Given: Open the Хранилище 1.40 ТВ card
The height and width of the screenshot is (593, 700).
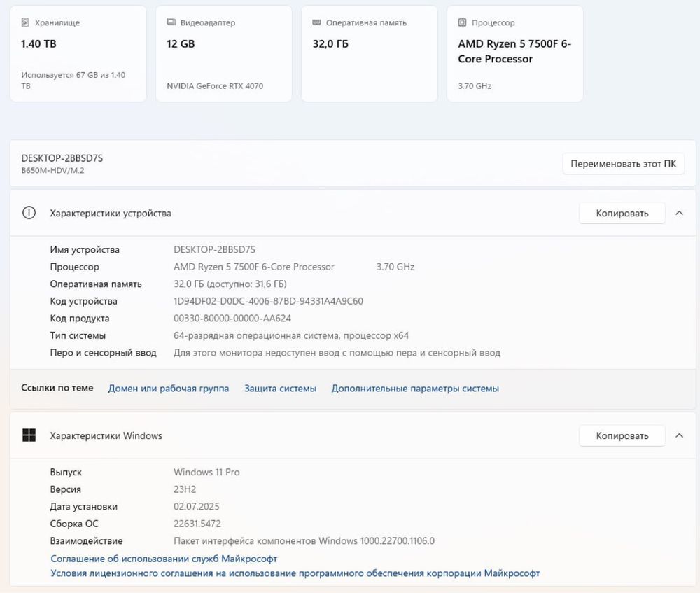Looking at the screenshot, I should click(x=78, y=54).
